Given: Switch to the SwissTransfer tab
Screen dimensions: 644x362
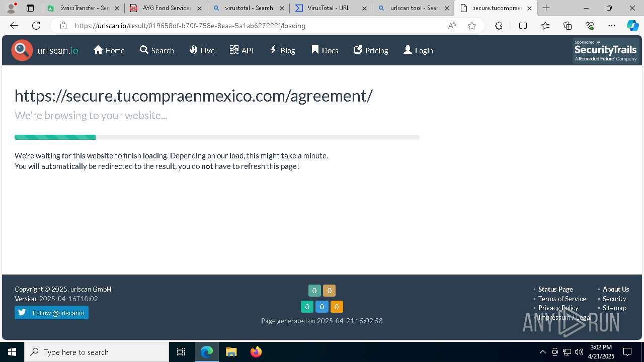Looking at the screenshot, I should coord(83,8).
